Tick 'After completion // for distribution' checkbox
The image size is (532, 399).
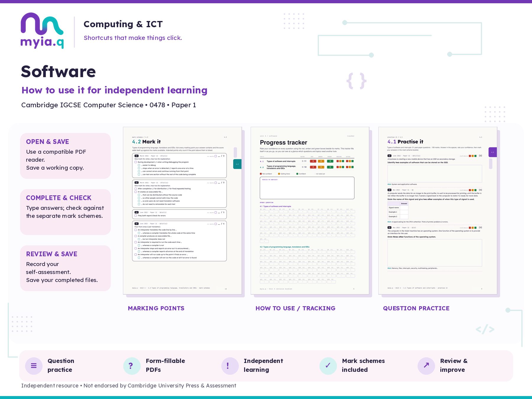pos(136,189)
